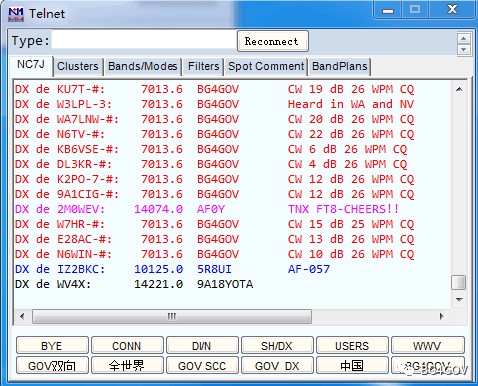The height and width of the screenshot is (386, 478).
Task: Maximize the Telnet window
Action: click(x=415, y=10)
